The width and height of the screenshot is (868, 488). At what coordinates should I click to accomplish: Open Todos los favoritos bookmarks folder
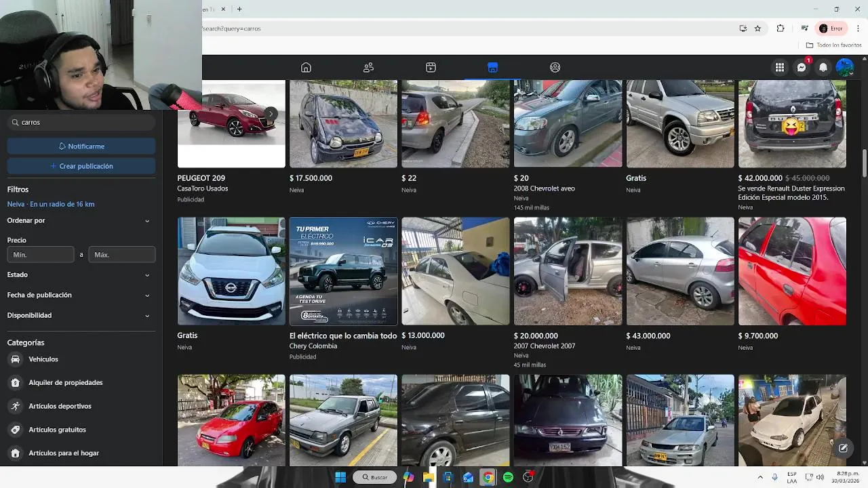[834, 45]
